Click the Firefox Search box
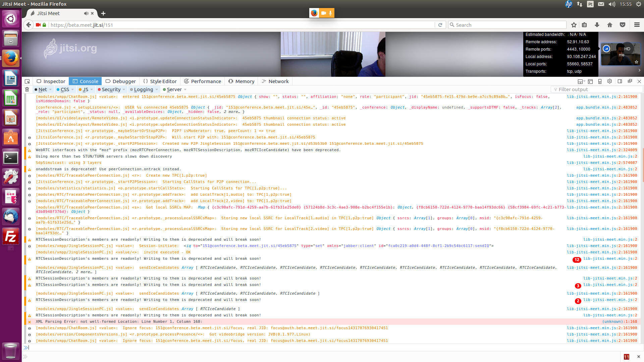Screen dimensions: 644x362 tap(507, 25)
